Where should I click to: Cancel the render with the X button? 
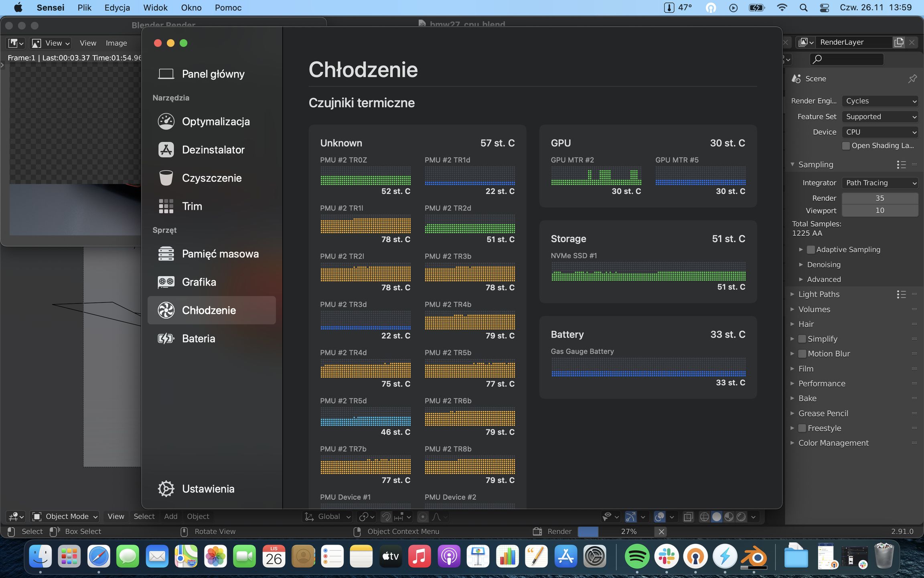point(661,531)
